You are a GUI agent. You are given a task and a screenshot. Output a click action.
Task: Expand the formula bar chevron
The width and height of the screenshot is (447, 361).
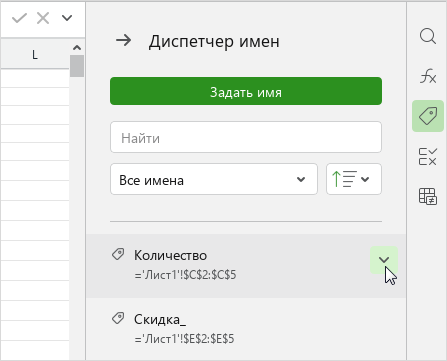point(67,18)
